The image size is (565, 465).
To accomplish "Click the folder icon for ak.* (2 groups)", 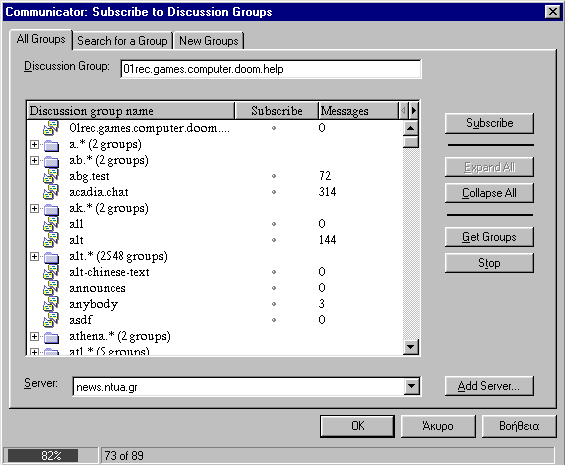I will [x=52, y=209].
